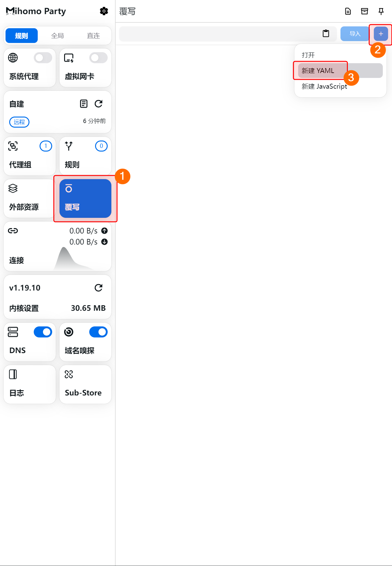Switch to the 全局 mode tab
The width and height of the screenshot is (392, 566).
point(57,36)
